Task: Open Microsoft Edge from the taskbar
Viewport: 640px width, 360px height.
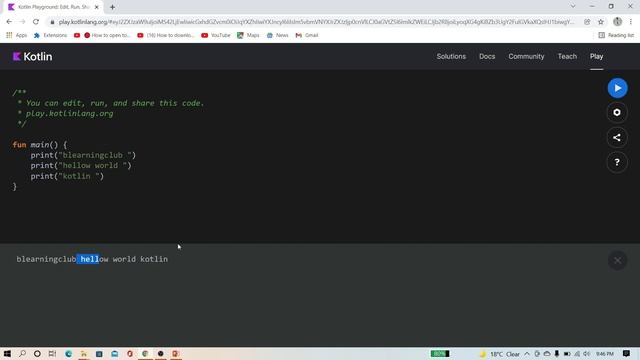Action: 68,353
